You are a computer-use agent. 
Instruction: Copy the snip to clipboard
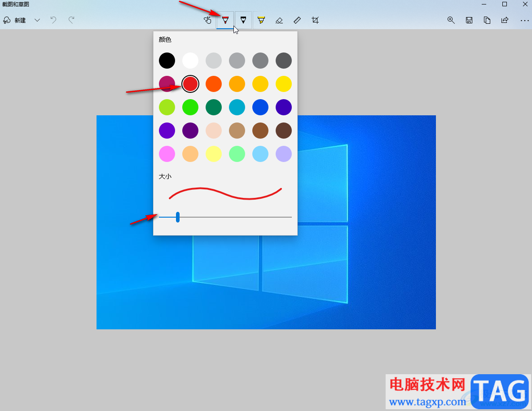point(487,20)
